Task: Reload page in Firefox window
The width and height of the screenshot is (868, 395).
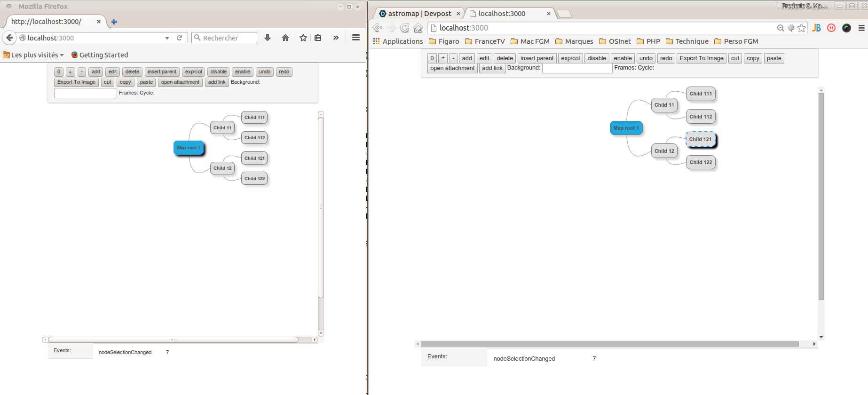Action: click(x=179, y=38)
